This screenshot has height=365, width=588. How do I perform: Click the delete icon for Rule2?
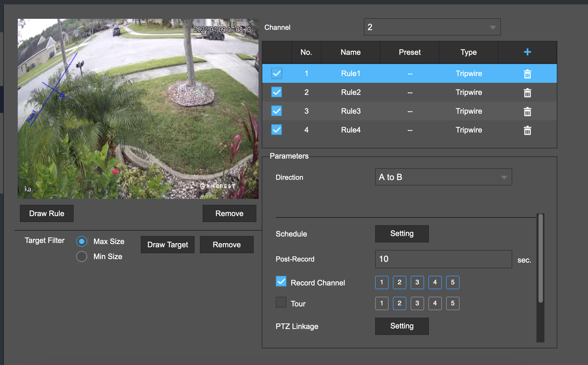tap(528, 92)
